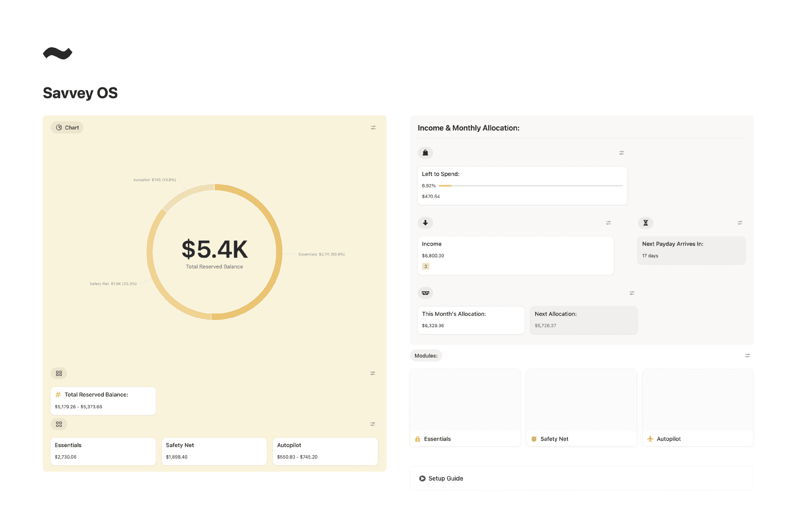Open the Left to Spend card
This screenshot has width=798, height=532.
tap(522, 186)
